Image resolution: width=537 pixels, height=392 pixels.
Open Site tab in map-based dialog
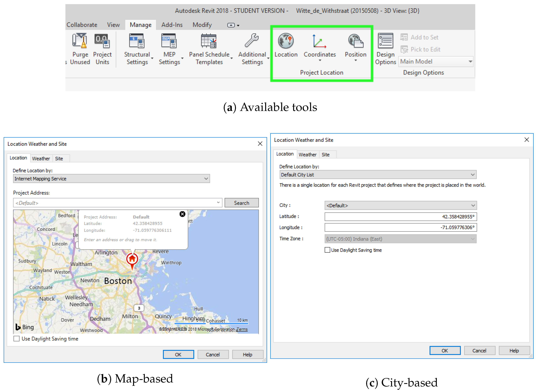[x=59, y=159]
